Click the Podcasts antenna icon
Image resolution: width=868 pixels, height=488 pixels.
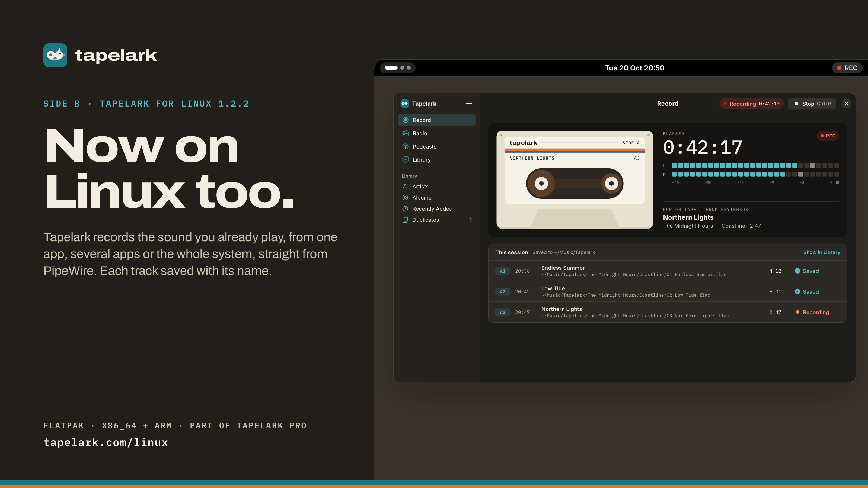click(x=406, y=146)
